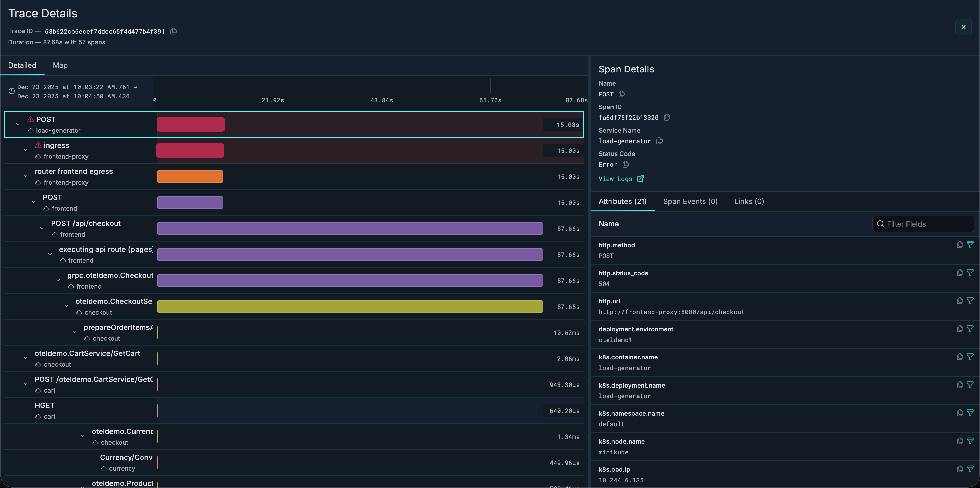Image resolution: width=980 pixels, height=488 pixels.
Task: Collapse the ingress span chevron
Action: coord(26,150)
